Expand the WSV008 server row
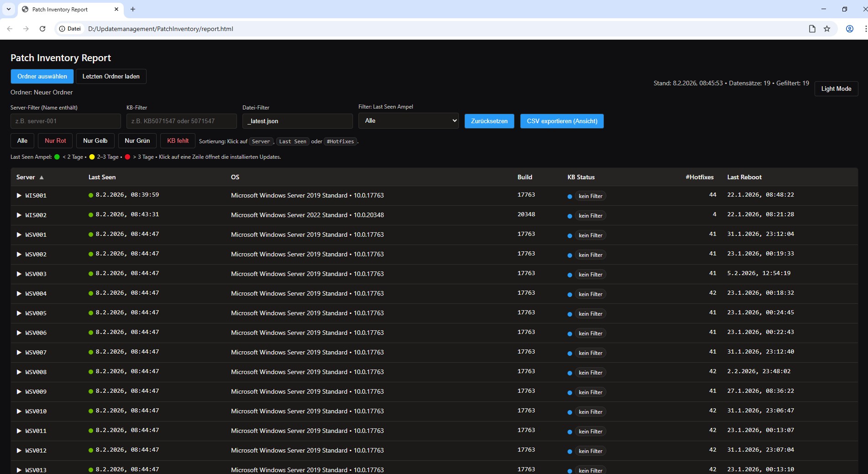The height and width of the screenshot is (474, 868). (19, 372)
